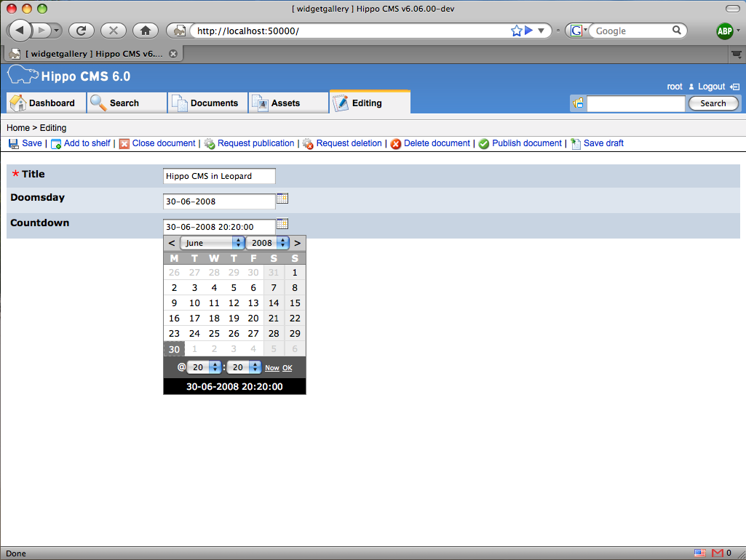The width and height of the screenshot is (746, 560).
Task: Open the Doomsday calendar picker icon
Action: 283,199
